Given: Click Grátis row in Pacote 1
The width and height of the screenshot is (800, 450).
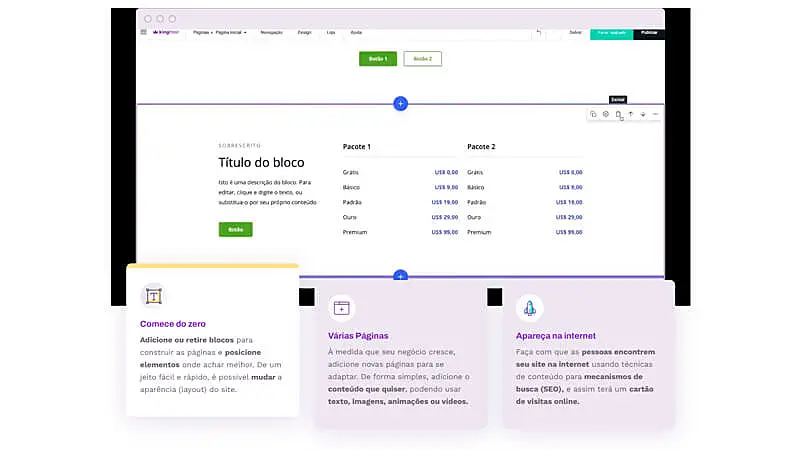Looking at the screenshot, I should [401, 172].
